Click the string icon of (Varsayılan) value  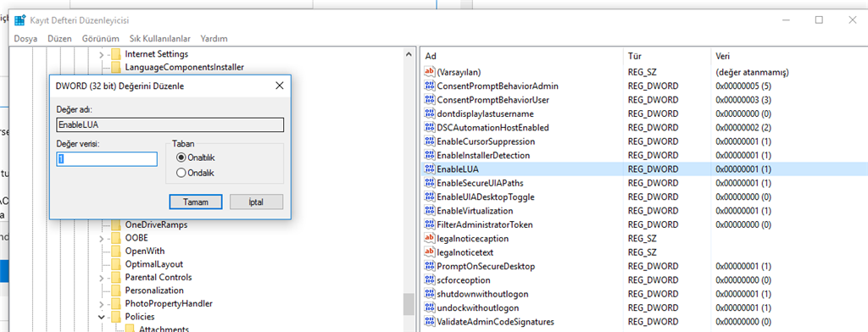tap(430, 72)
